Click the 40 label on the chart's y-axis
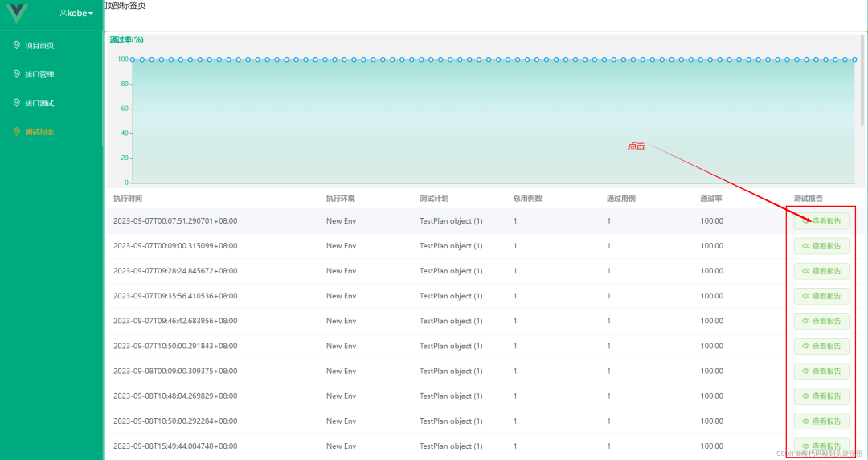This screenshot has width=868, height=460. click(125, 133)
